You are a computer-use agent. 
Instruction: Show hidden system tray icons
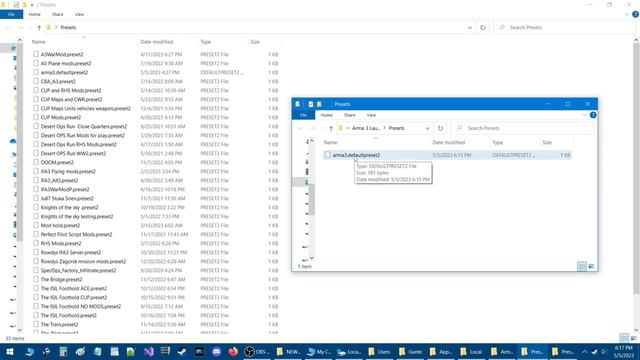584,351
